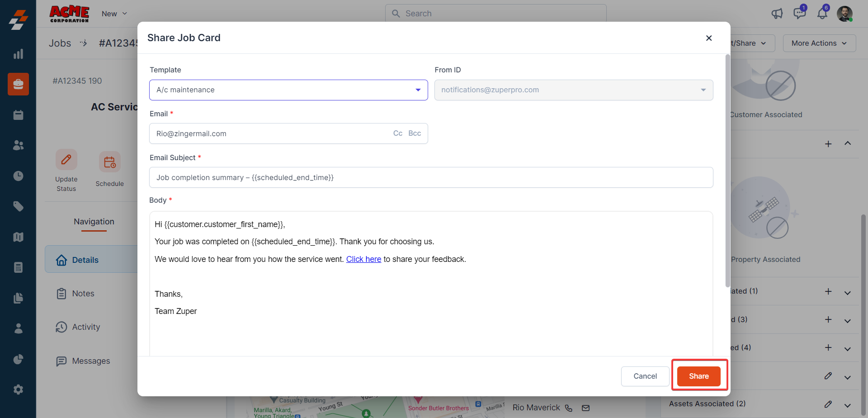
Task: Open the notifications bell icon
Action: tap(822, 14)
